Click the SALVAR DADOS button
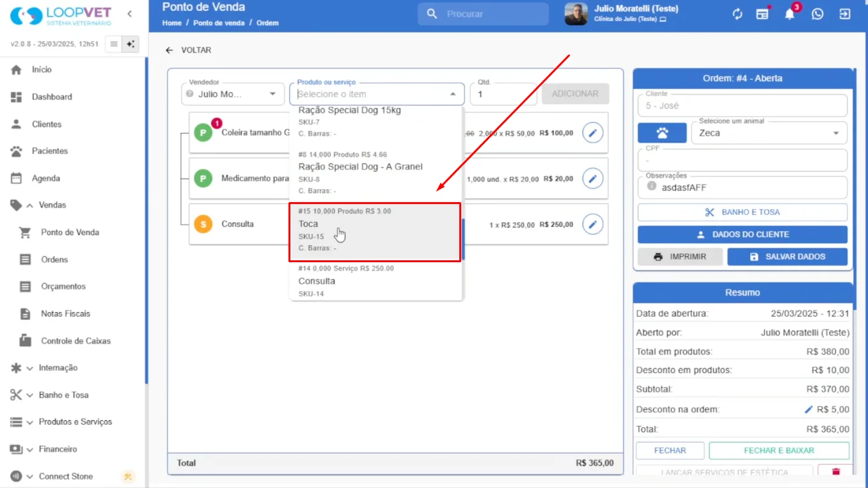This screenshot has height=488, width=868. coord(787,256)
